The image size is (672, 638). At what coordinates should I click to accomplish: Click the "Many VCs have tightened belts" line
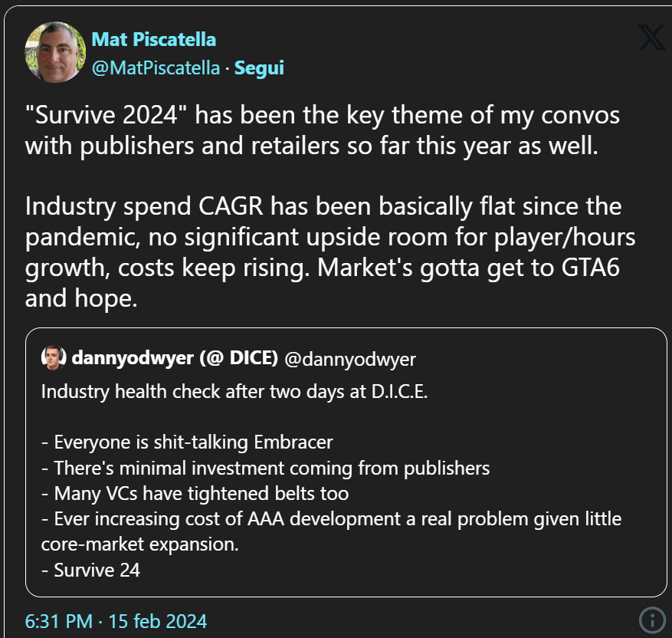tap(195, 493)
